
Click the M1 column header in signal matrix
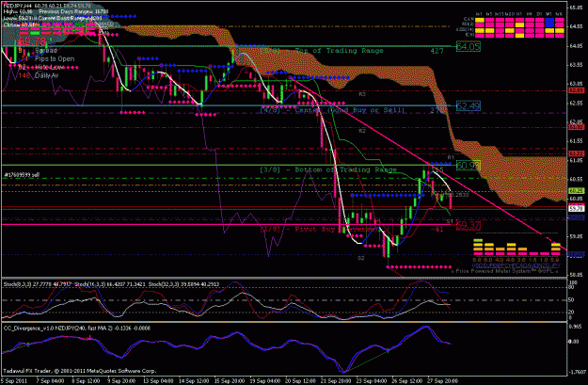pyautogui.click(x=479, y=14)
